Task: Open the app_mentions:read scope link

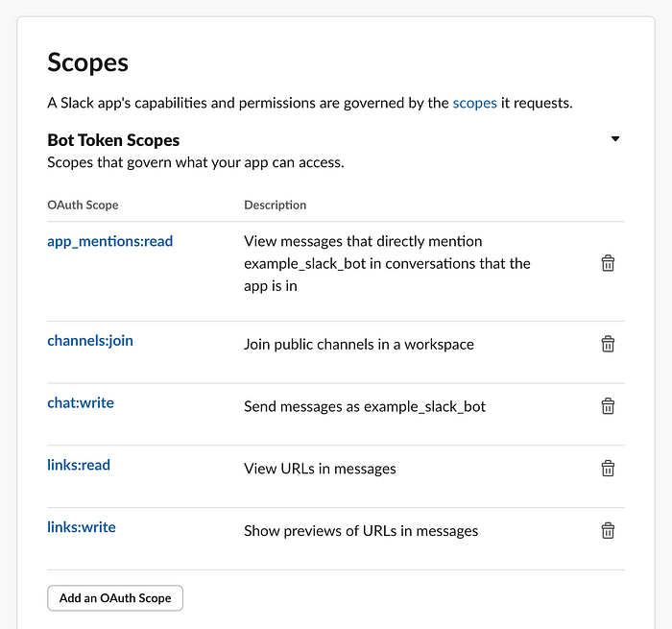Action: click(x=110, y=241)
